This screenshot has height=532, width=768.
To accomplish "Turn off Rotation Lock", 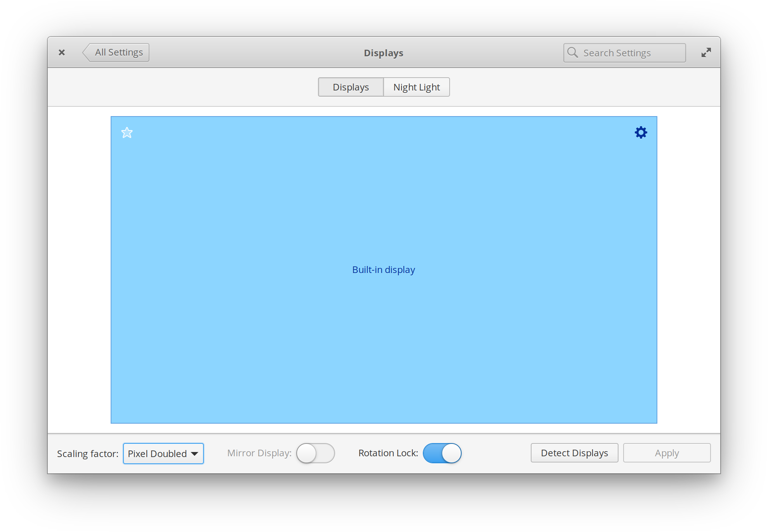I will (x=442, y=453).
